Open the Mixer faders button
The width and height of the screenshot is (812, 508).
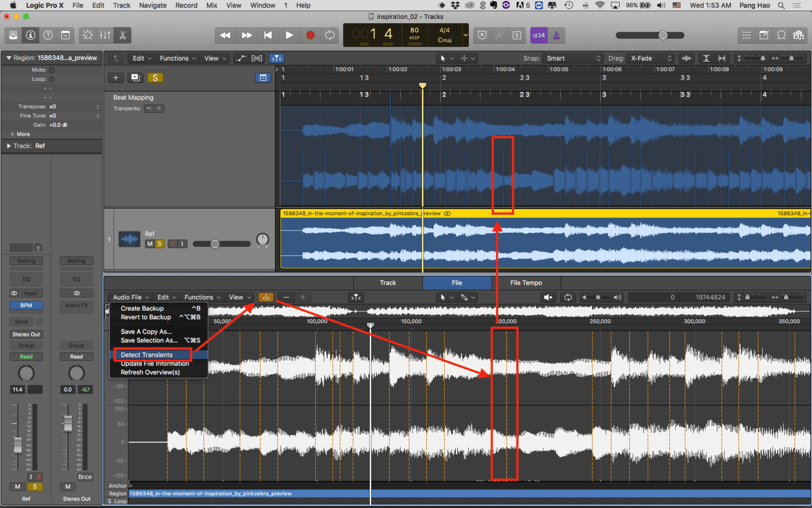105,35
